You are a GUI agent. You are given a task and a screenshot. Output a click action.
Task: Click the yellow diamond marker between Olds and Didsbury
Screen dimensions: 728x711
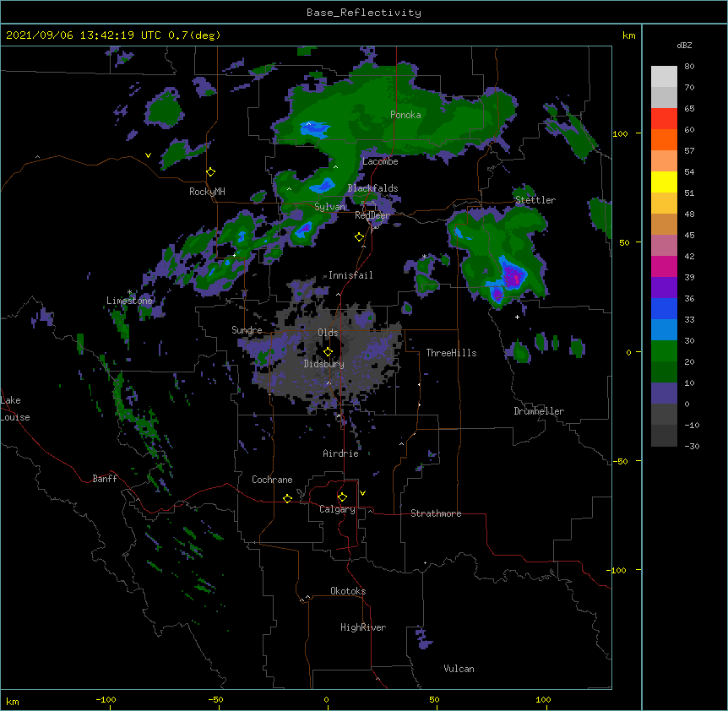tap(328, 351)
